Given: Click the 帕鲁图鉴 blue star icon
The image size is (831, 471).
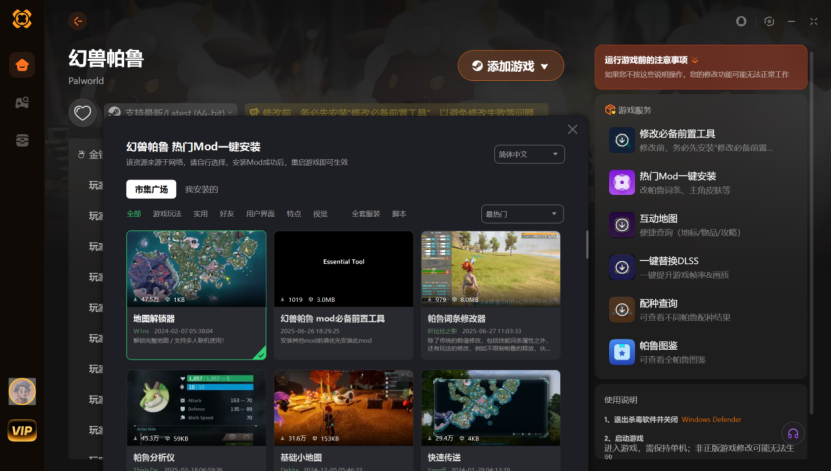Looking at the screenshot, I should [x=622, y=352].
